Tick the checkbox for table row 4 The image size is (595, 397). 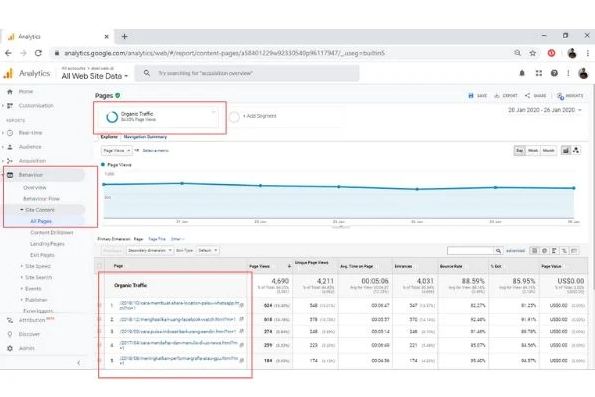pyautogui.click(x=100, y=345)
